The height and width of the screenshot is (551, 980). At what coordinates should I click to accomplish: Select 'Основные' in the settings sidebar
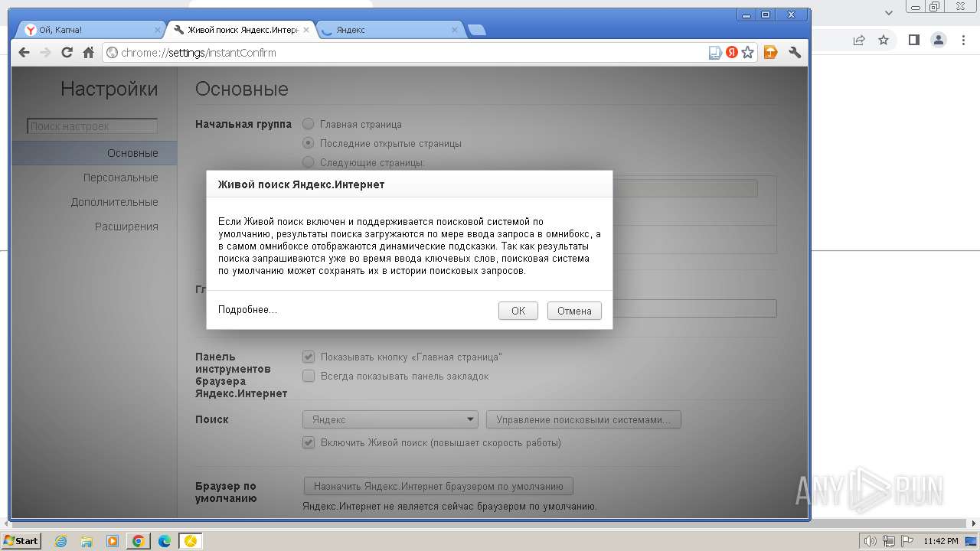[94, 153]
